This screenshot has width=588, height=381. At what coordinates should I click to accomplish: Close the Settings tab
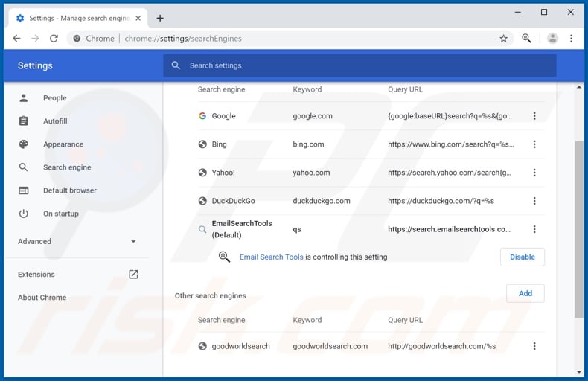coord(138,18)
